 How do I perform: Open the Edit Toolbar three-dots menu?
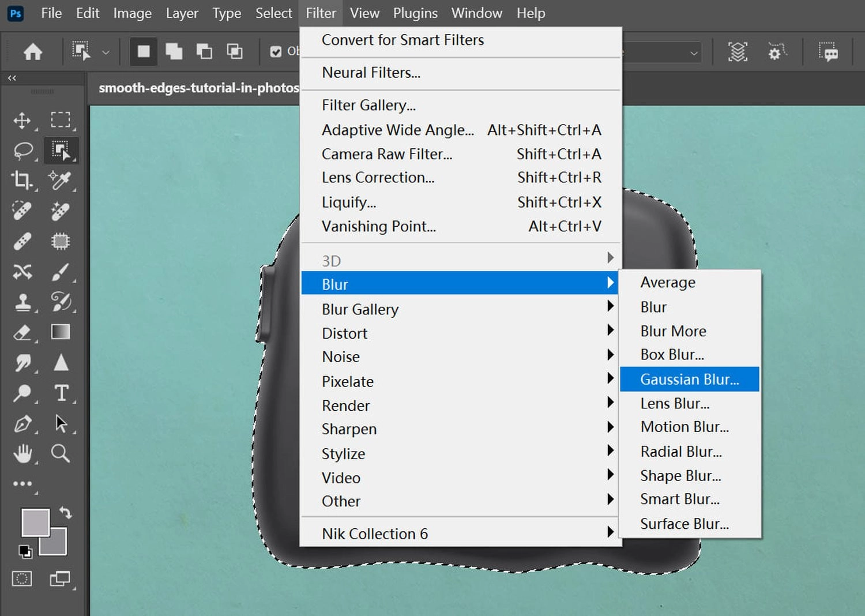click(22, 484)
